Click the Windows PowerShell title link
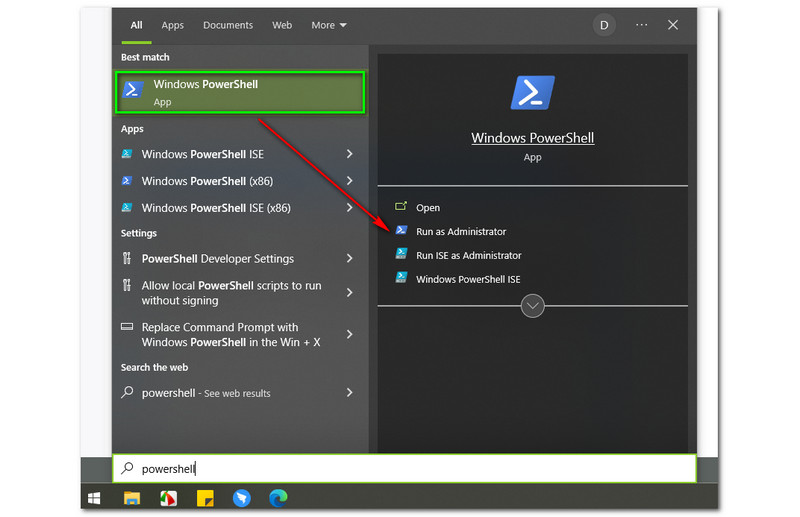This screenshot has height=517, width=800. [532, 138]
